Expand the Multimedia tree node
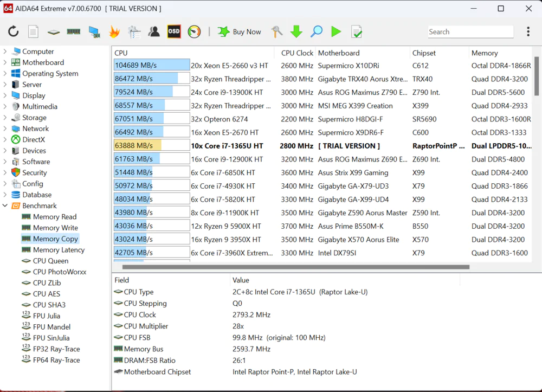 pyautogui.click(x=5, y=106)
